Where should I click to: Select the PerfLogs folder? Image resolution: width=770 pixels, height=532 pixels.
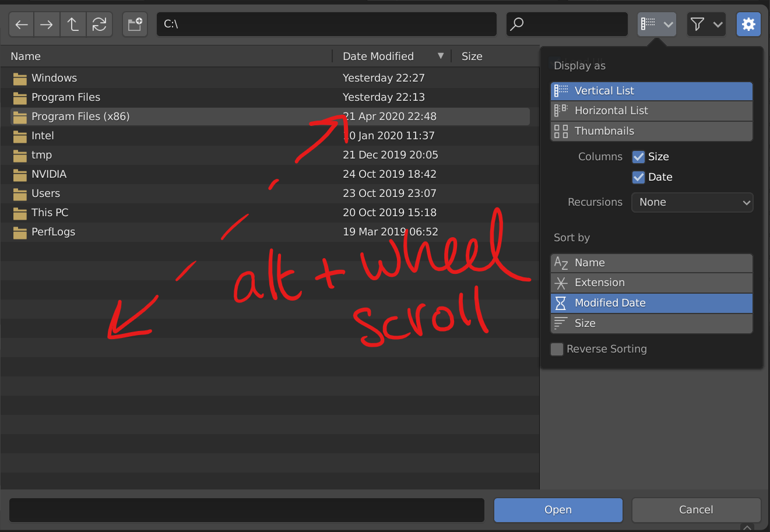(270, 232)
